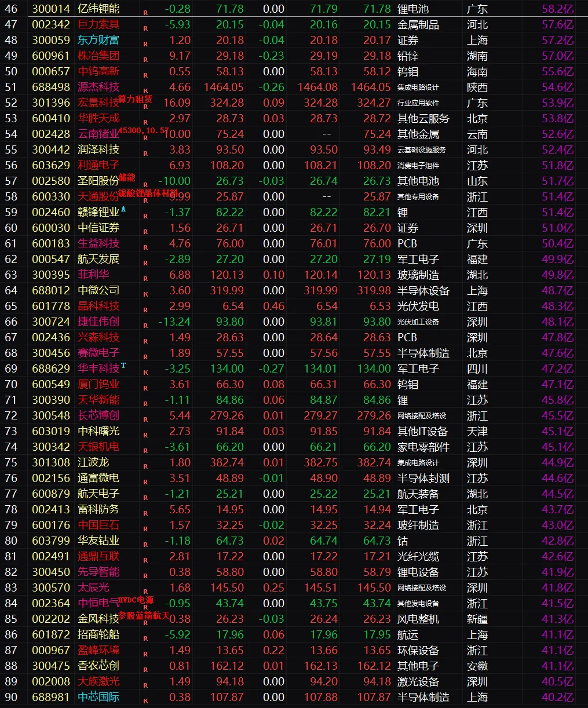Image resolution: width=588 pixels, height=708 pixels.
Task: Open 招商轮船 stock name
Action: point(98,634)
